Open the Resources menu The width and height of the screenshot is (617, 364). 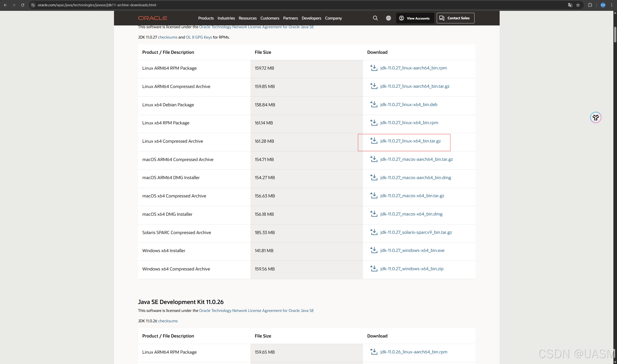[x=248, y=18]
